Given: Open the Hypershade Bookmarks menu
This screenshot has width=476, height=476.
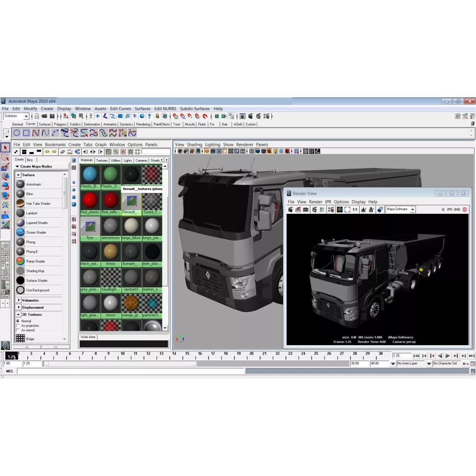Looking at the screenshot, I should point(55,145).
